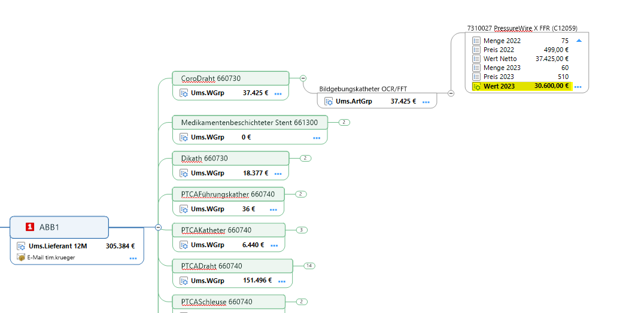This screenshot has width=644, height=313.
Task: Expand the PTCAKatheter subtopics bubble showing 3
Action: point(302,230)
